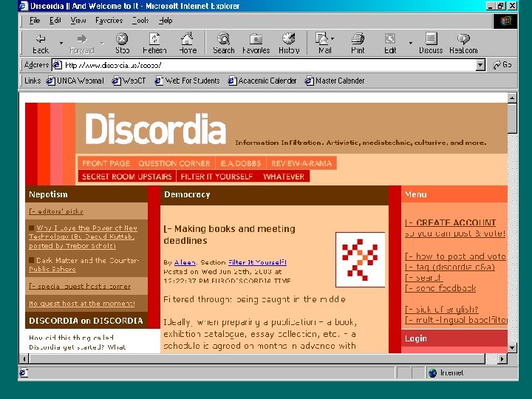Viewport: 532px width, 399px height.
Task: Click the horizontal scrollbar left arrow
Action: (24, 358)
